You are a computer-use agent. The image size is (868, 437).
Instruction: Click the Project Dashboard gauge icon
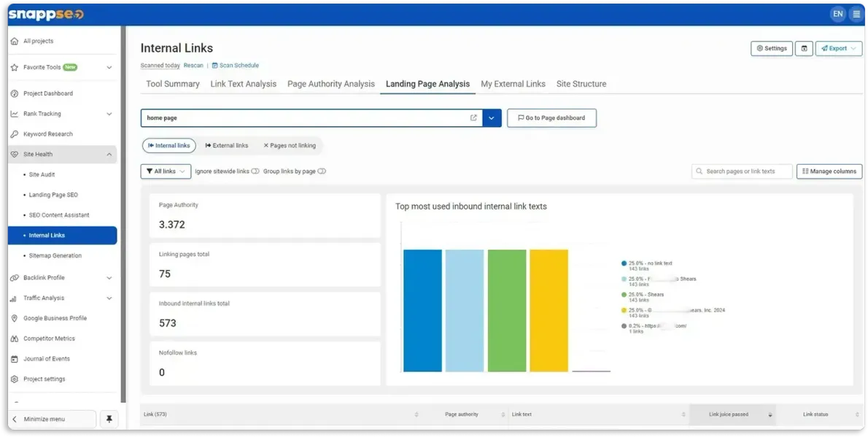tap(15, 93)
